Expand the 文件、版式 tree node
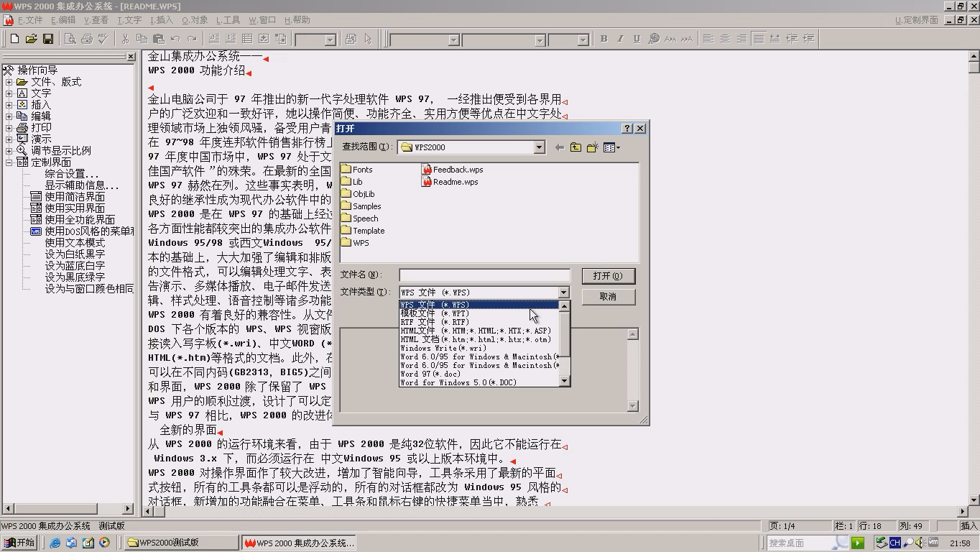The image size is (980, 552). (x=9, y=82)
